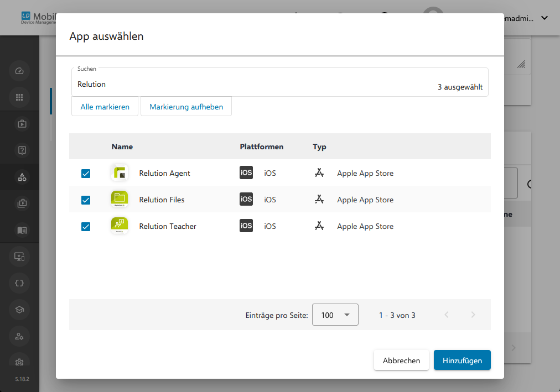Open the book icon in sidebar
The width and height of the screenshot is (560, 392).
[x=22, y=230]
